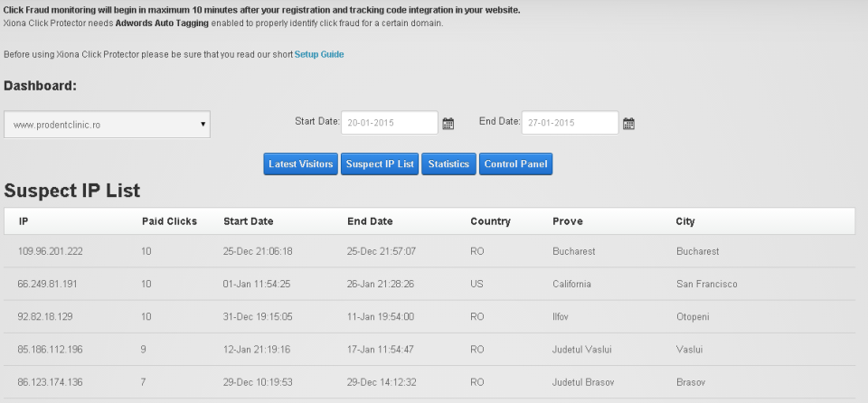Screen dimensions: 868x403
Task: Expand the www.prodentclinic.ro domain dropdown
Action: [x=107, y=124]
